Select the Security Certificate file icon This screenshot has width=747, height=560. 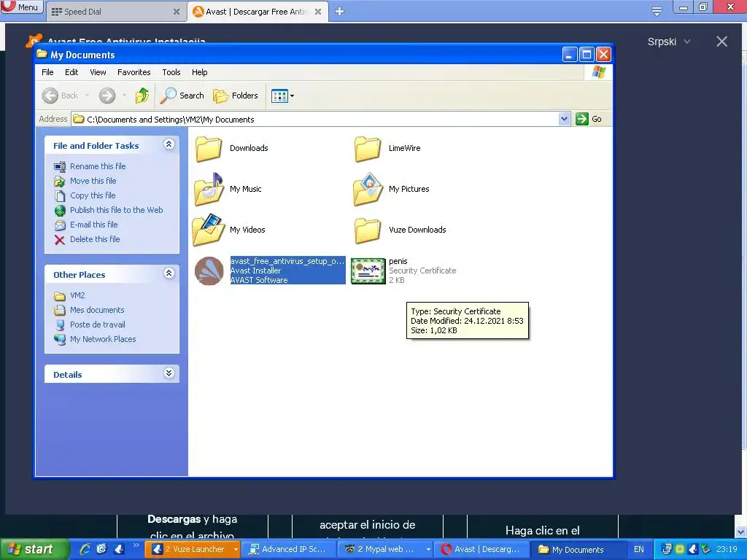pos(368,271)
